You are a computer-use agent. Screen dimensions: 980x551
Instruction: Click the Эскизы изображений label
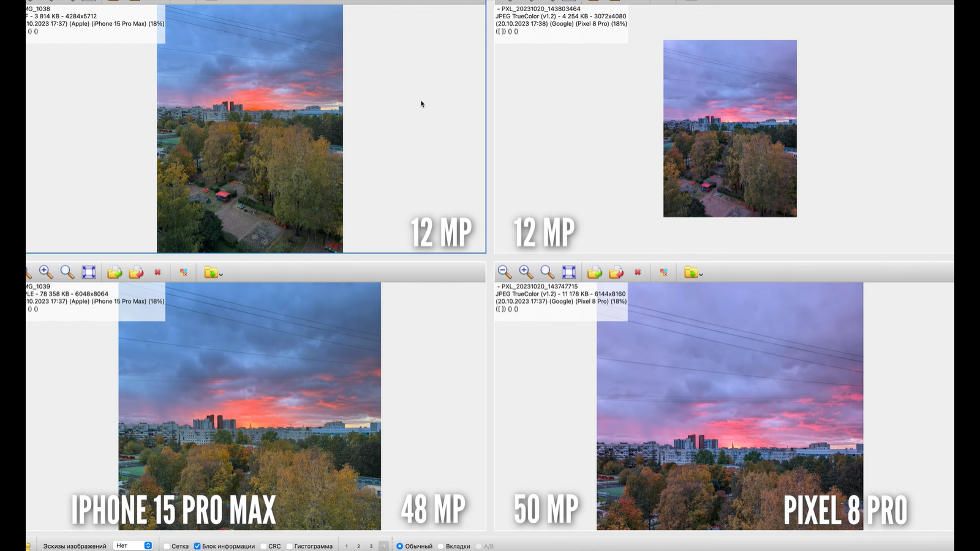coord(75,546)
